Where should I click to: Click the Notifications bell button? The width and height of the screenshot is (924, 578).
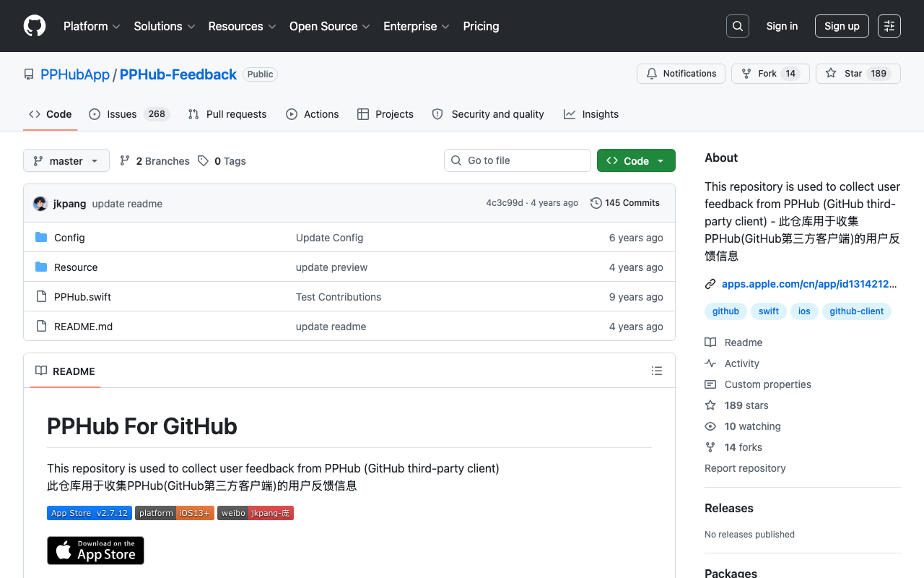tap(681, 74)
